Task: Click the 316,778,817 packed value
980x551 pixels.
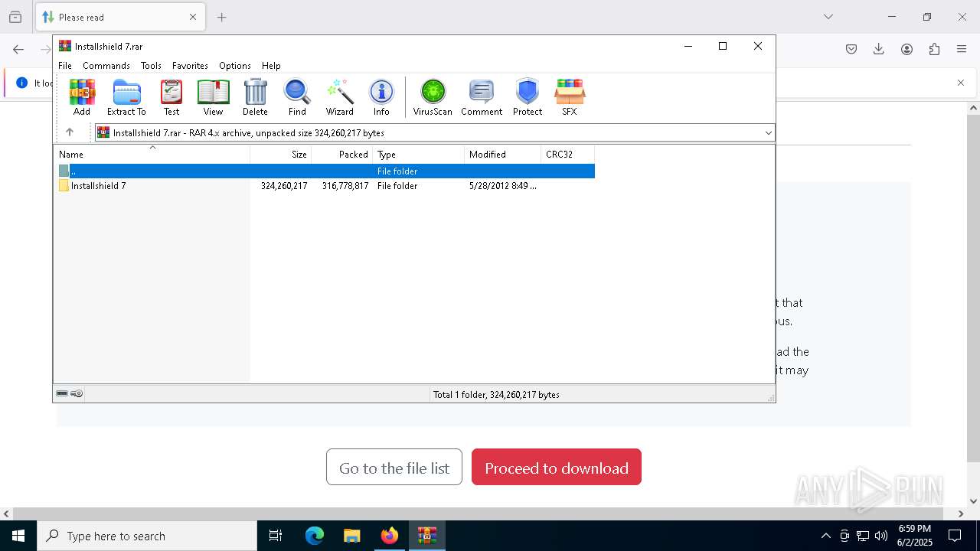Action: click(345, 186)
